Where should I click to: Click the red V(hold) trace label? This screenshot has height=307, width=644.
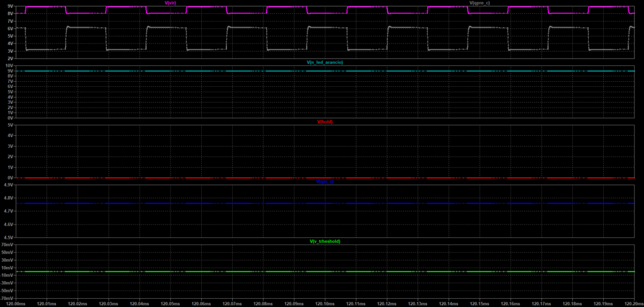(325, 121)
